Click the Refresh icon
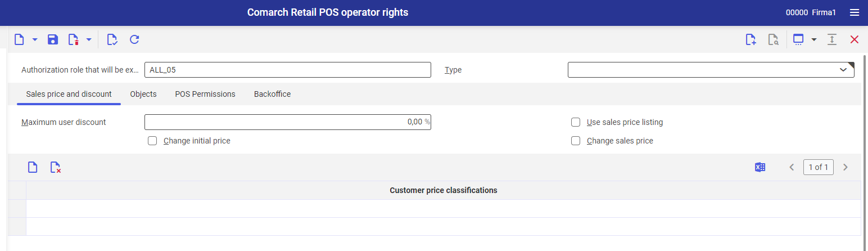Image resolution: width=868 pixels, height=251 pixels. click(134, 39)
